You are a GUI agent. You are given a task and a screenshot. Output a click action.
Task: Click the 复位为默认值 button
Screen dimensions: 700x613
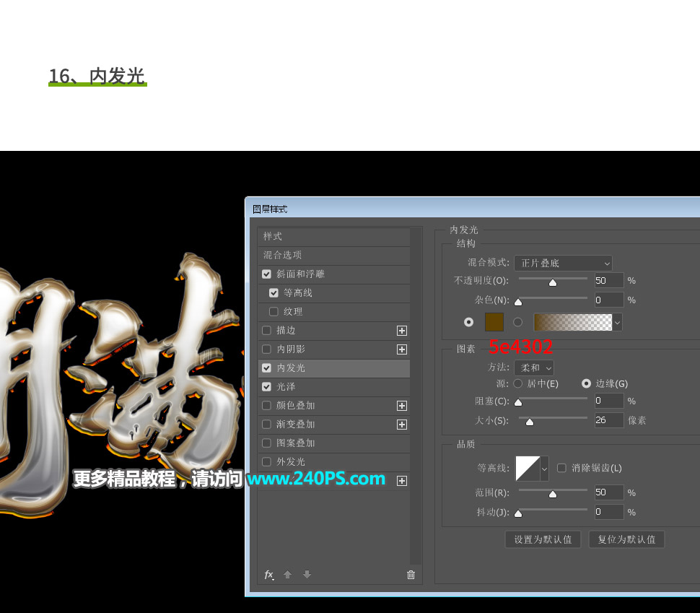tap(626, 539)
